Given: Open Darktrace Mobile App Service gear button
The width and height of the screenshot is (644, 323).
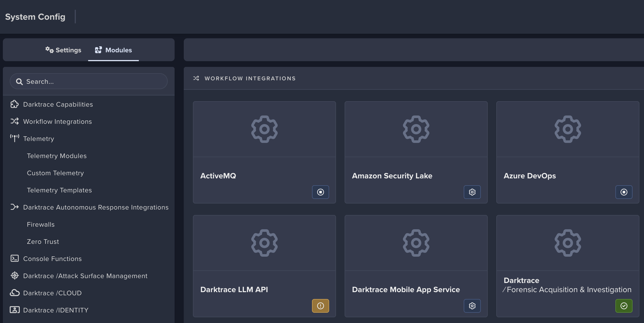Looking at the screenshot, I should pos(472,306).
